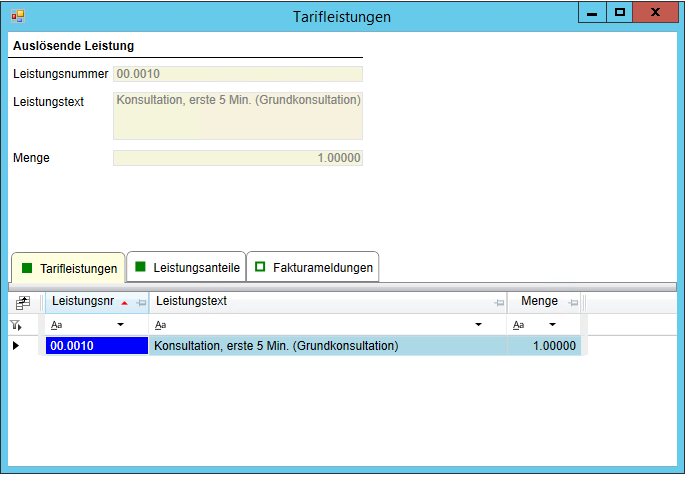The height and width of the screenshot is (479, 690).
Task: Click the Aa filter operator under Leistungstext
Action: [x=160, y=325]
